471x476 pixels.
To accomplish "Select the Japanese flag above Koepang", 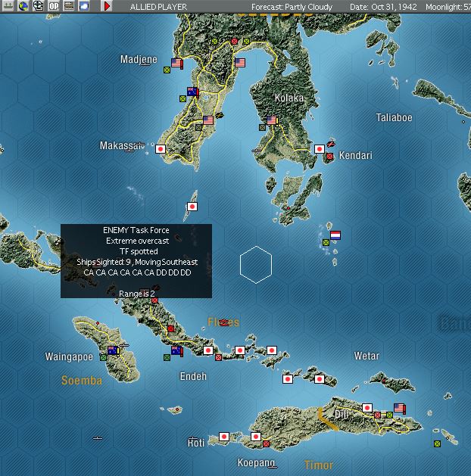I will tap(256, 437).
